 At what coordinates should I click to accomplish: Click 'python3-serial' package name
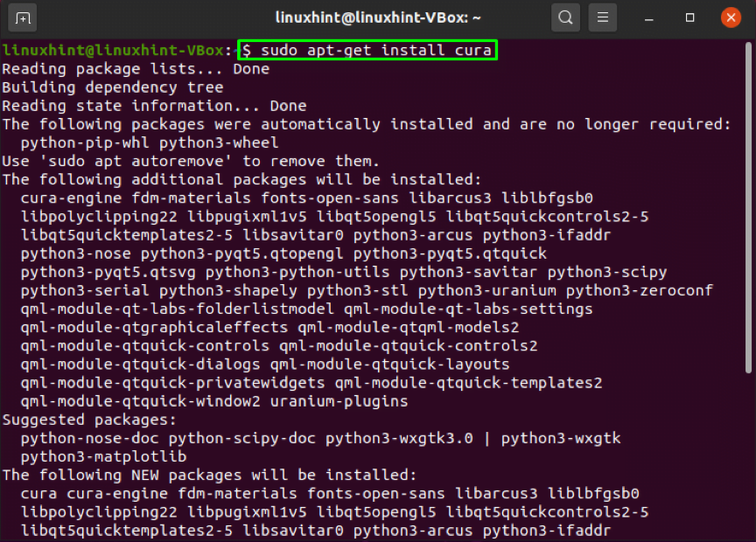85,290
